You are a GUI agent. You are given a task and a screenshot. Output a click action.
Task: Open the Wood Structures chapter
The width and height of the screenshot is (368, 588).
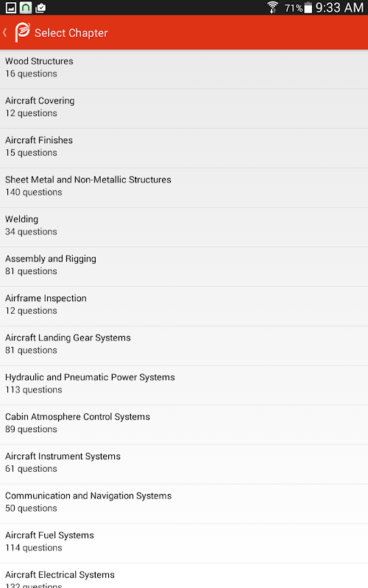point(184,69)
